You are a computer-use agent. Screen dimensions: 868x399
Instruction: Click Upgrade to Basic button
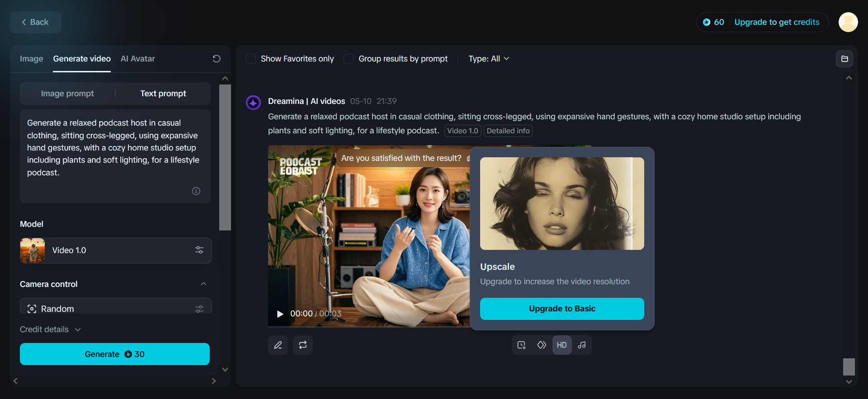[x=562, y=309]
